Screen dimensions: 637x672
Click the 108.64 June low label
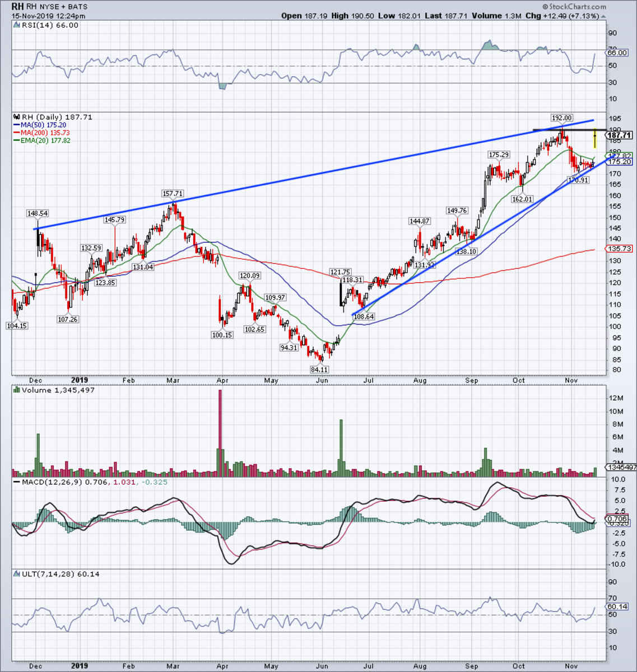pyautogui.click(x=364, y=316)
